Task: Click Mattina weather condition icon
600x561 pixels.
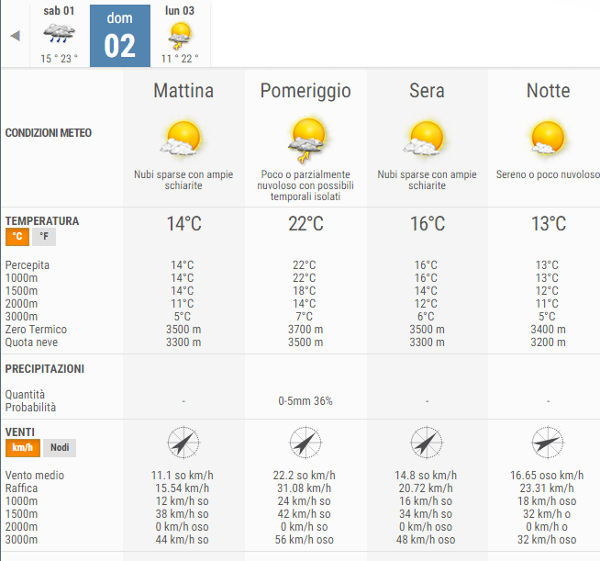Action: click(181, 138)
